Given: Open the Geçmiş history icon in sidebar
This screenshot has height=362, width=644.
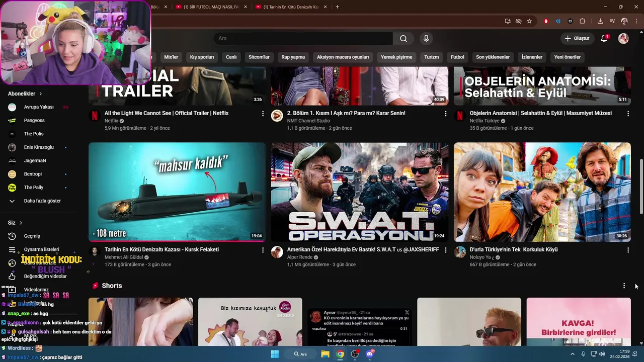Looking at the screenshot, I should [x=12, y=236].
